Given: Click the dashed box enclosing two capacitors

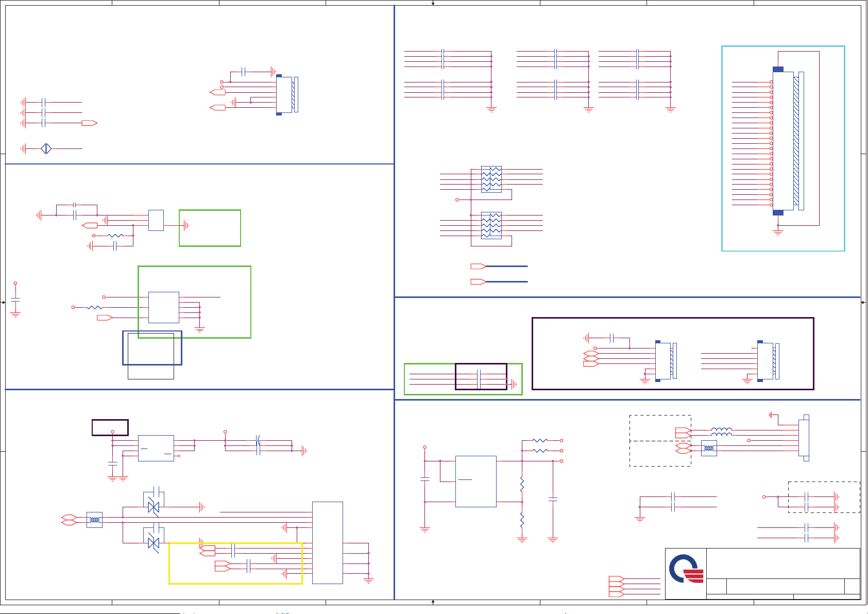Looking at the screenshot, I should tap(824, 497).
